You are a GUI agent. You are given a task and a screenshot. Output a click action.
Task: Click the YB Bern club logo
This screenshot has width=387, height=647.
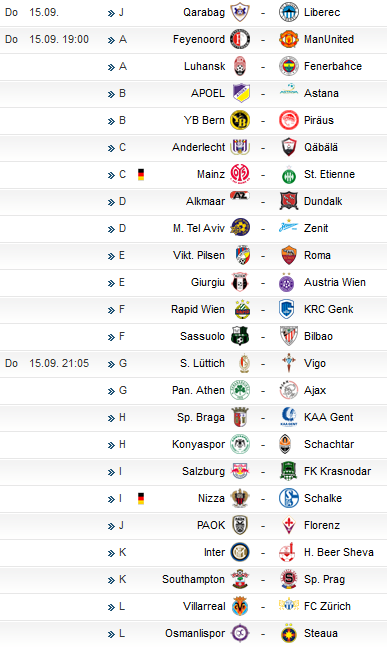tap(240, 120)
